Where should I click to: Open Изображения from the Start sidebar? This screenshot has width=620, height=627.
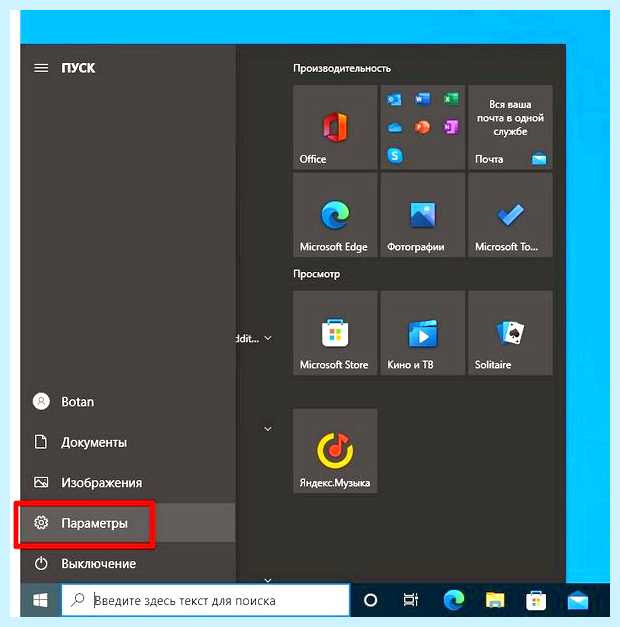128,483
